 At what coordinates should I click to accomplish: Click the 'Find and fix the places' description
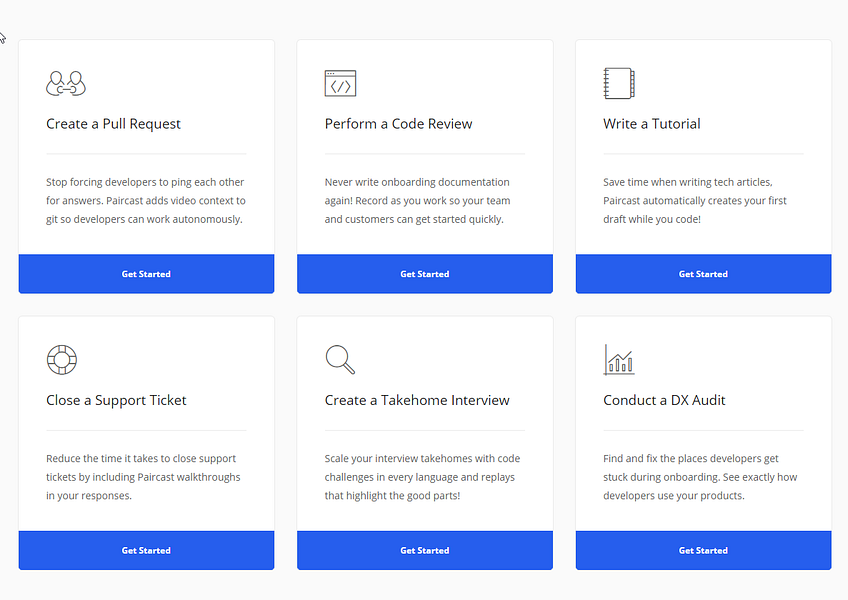[700, 477]
